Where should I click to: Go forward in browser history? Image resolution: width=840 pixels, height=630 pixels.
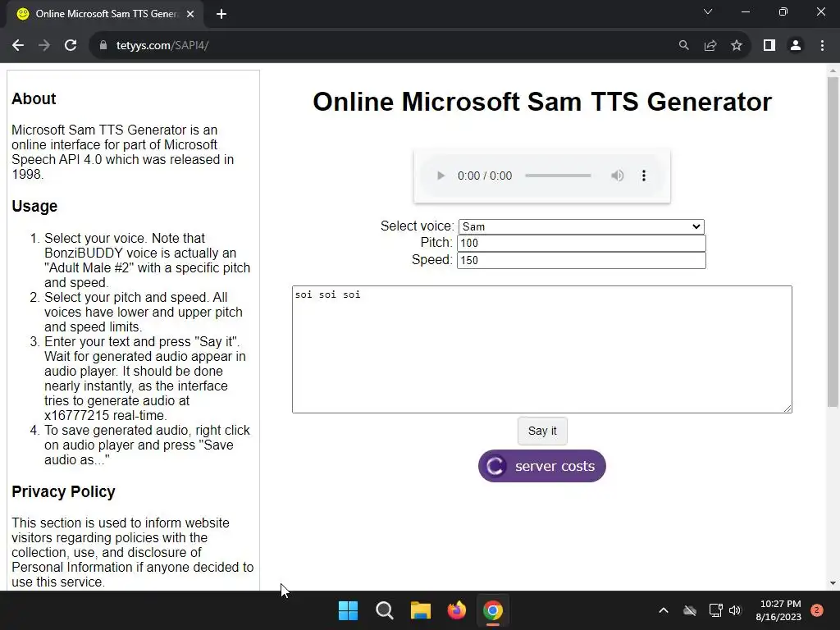tap(44, 46)
